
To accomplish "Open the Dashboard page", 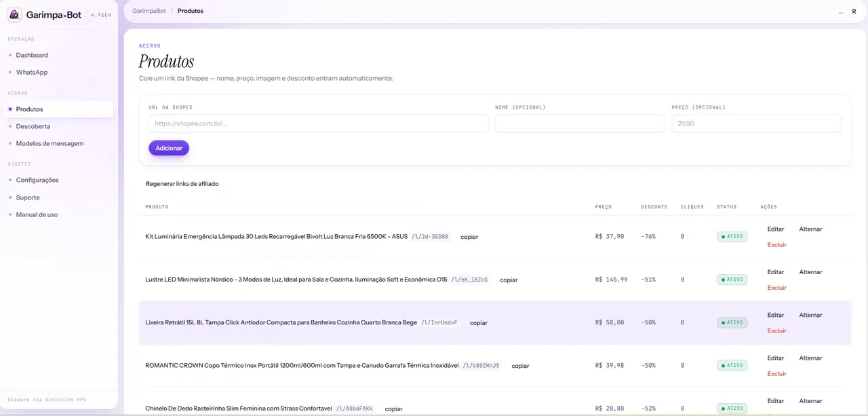I will click(32, 55).
